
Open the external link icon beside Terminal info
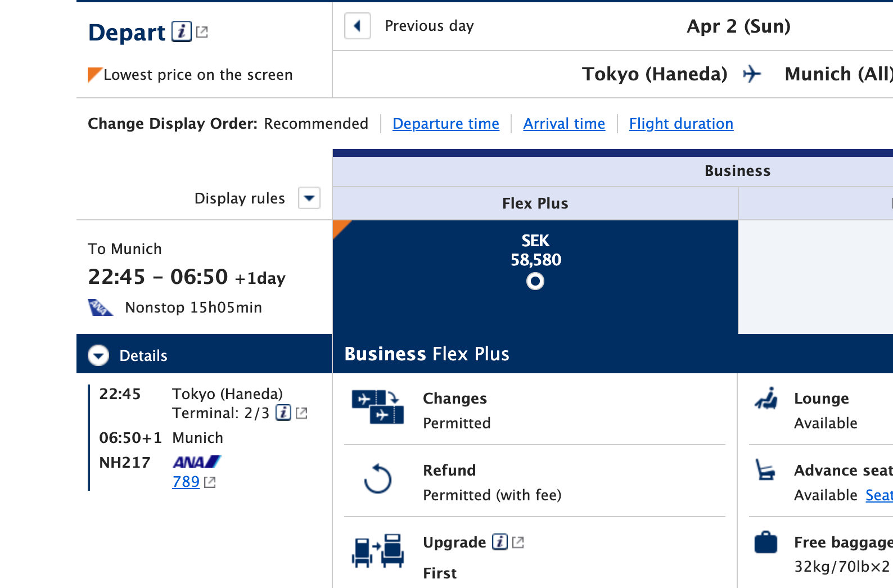pos(302,413)
